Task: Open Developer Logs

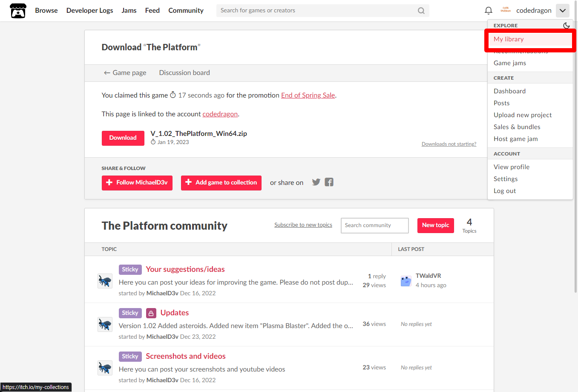Action: coord(90,11)
